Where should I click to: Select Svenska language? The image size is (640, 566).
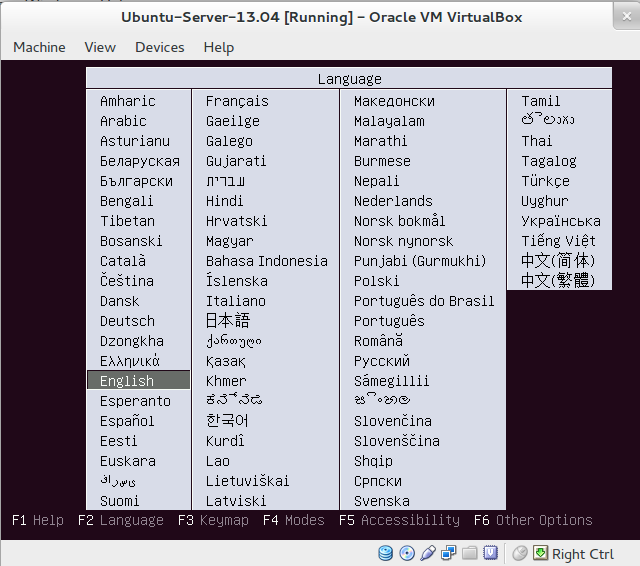pos(382,501)
